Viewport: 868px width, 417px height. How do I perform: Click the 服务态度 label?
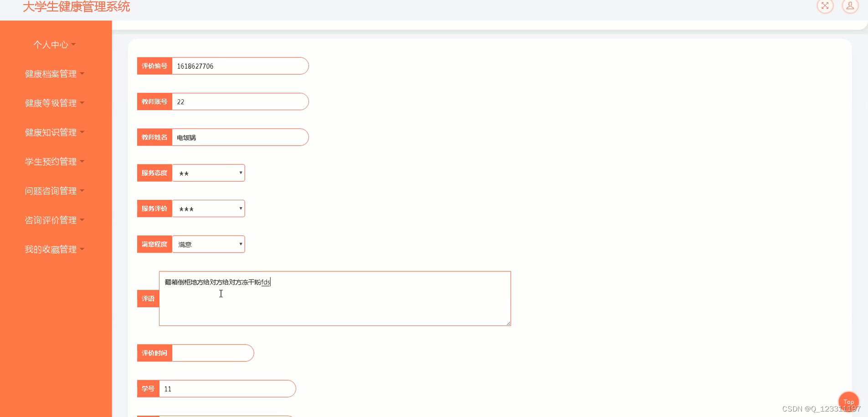click(154, 173)
